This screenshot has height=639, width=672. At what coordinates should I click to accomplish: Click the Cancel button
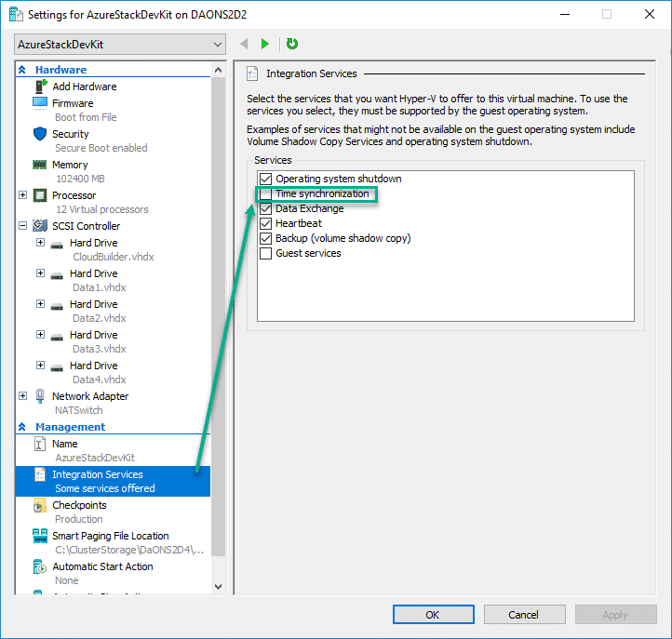[525, 615]
